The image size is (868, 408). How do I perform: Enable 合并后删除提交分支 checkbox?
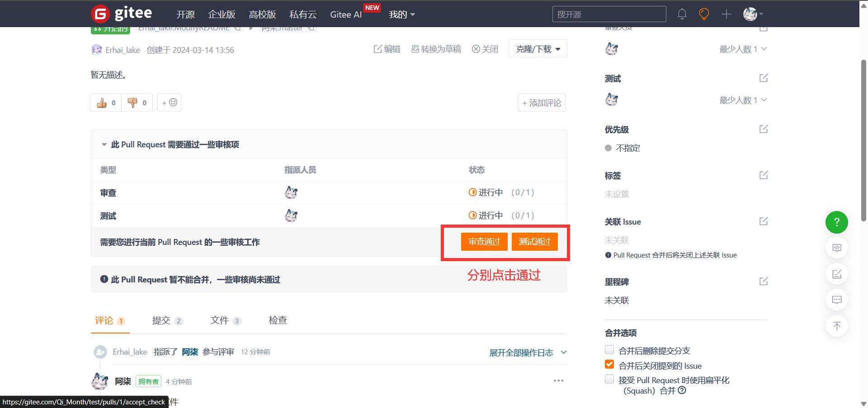(609, 350)
